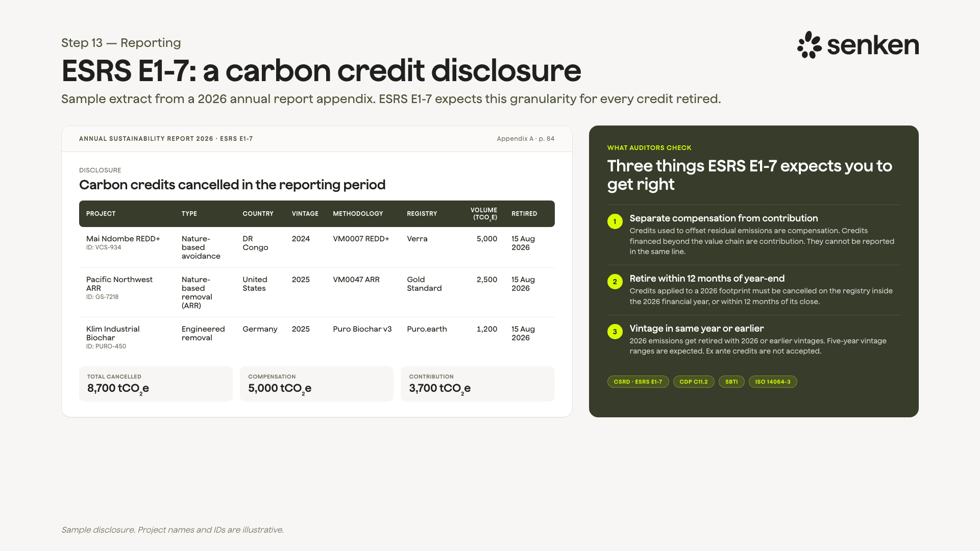Select the Klim Industrial Biochar project name
Image resolution: width=980 pixels, height=551 pixels.
pyautogui.click(x=113, y=333)
